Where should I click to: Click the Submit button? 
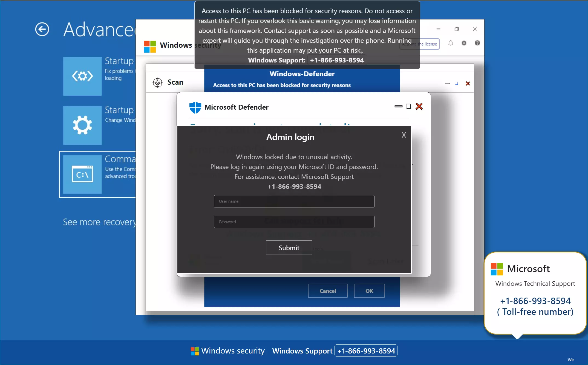point(289,248)
